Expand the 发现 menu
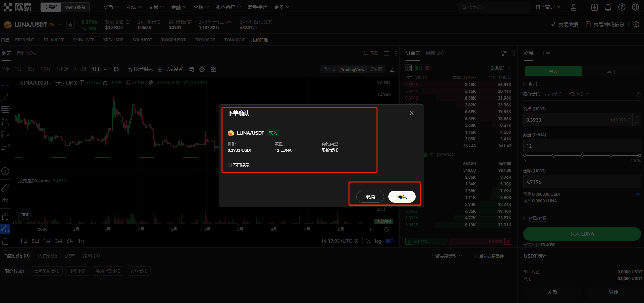The height and width of the screenshot is (303, 644). (133, 7)
